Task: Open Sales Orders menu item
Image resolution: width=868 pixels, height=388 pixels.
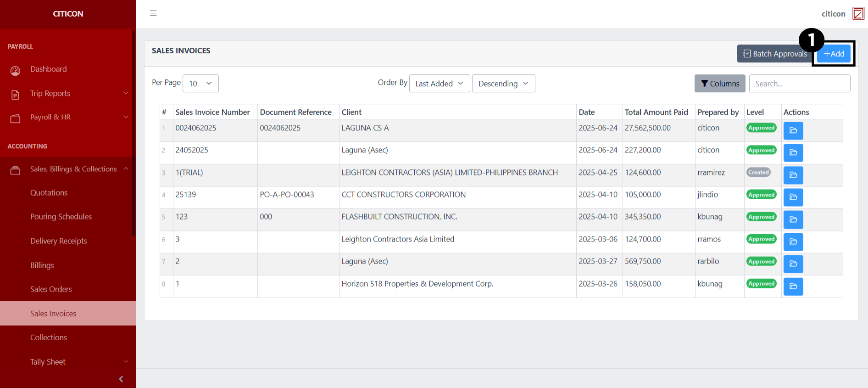Action: 51,289
